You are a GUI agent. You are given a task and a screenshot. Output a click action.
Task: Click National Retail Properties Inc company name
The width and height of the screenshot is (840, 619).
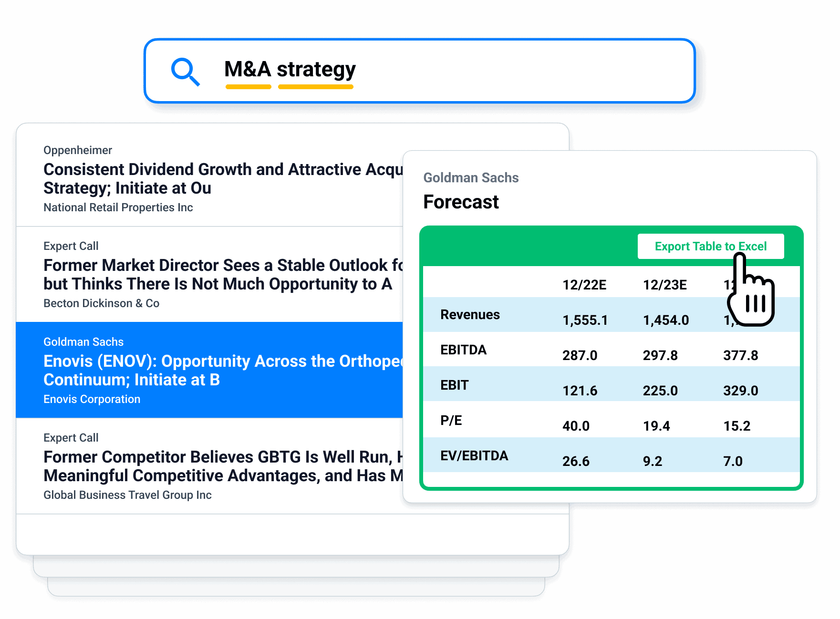click(118, 207)
